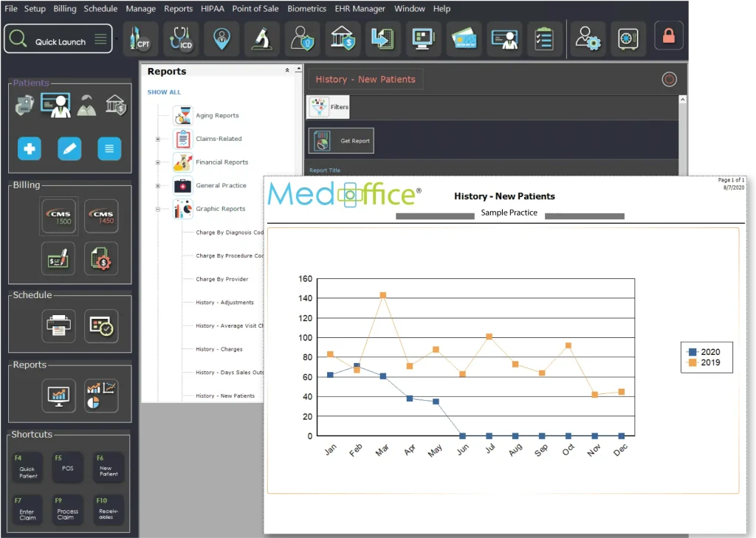Expand the Claims-Related reports node
Screen dimensions: 756x538
pyautogui.click(x=158, y=139)
